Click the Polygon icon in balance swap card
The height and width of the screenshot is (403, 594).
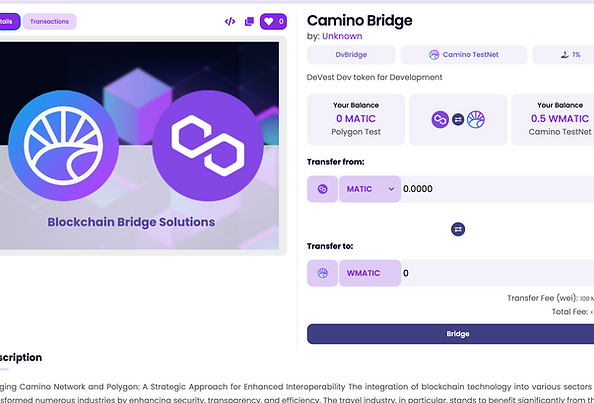440,120
